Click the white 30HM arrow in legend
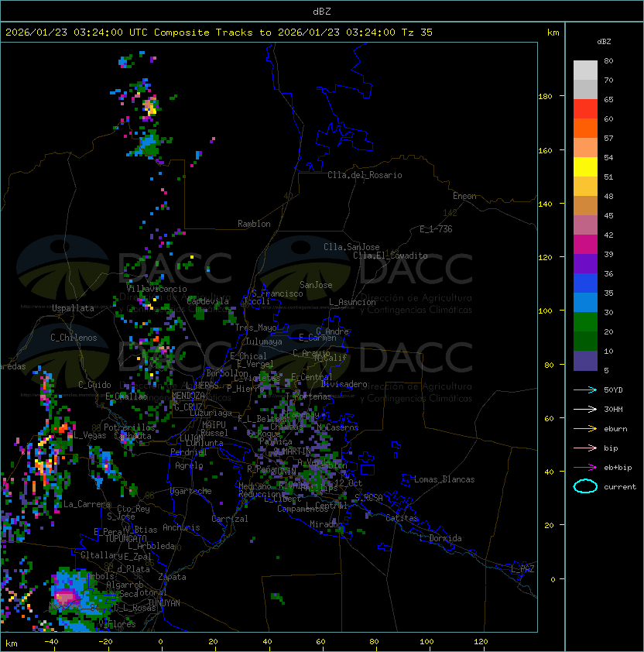The width and height of the screenshot is (644, 652). (585, 409)
